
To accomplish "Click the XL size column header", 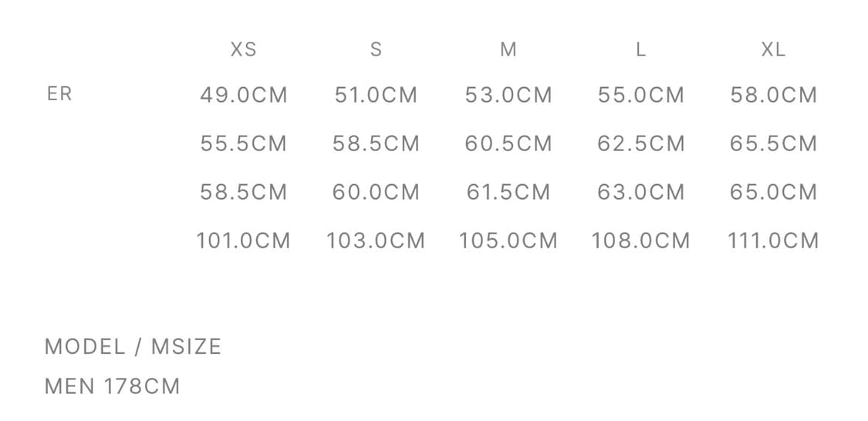I will (773, 49).
